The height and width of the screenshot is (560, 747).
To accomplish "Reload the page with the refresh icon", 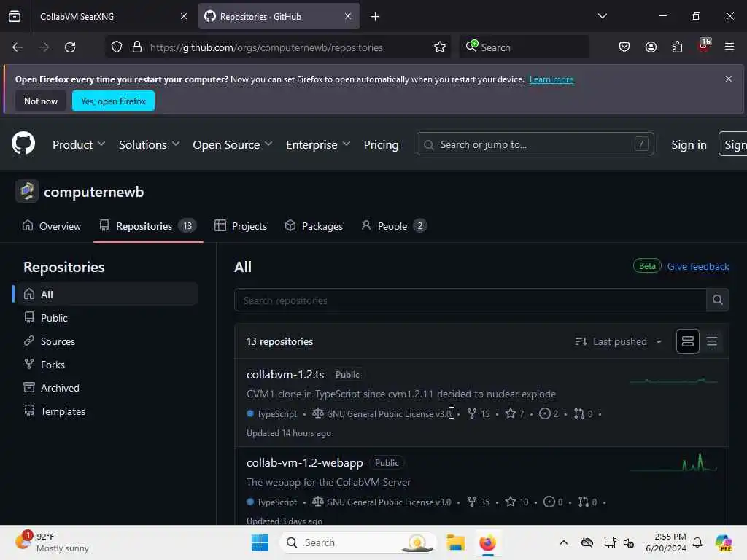I will [x=70, y=47].
